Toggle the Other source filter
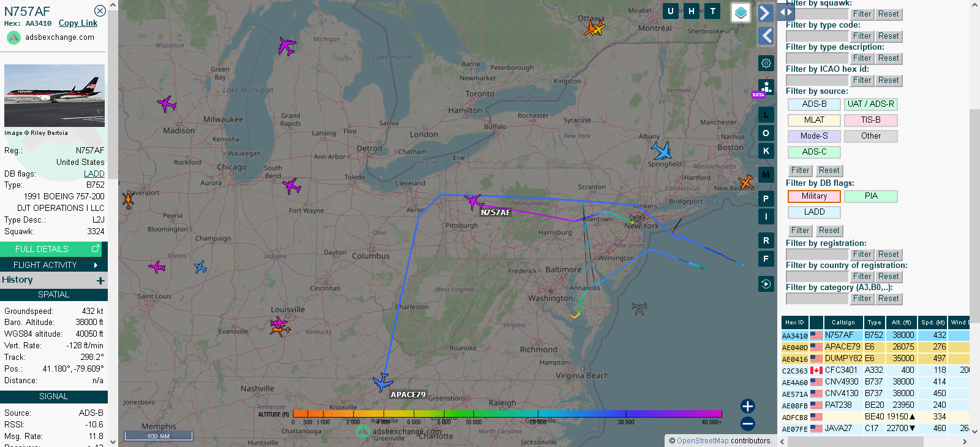The height and width of the screenshot is (447, 980). 870,136
